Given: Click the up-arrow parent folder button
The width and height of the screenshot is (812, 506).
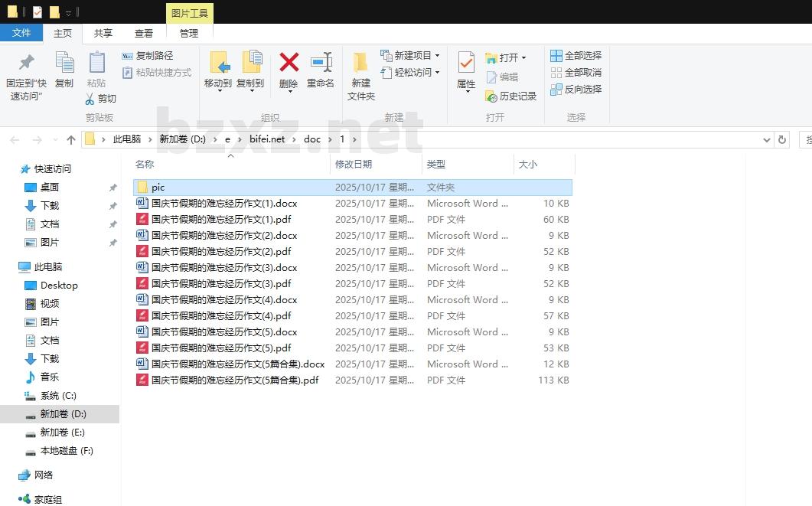Looking at the screenshot, I should [71, 139].
